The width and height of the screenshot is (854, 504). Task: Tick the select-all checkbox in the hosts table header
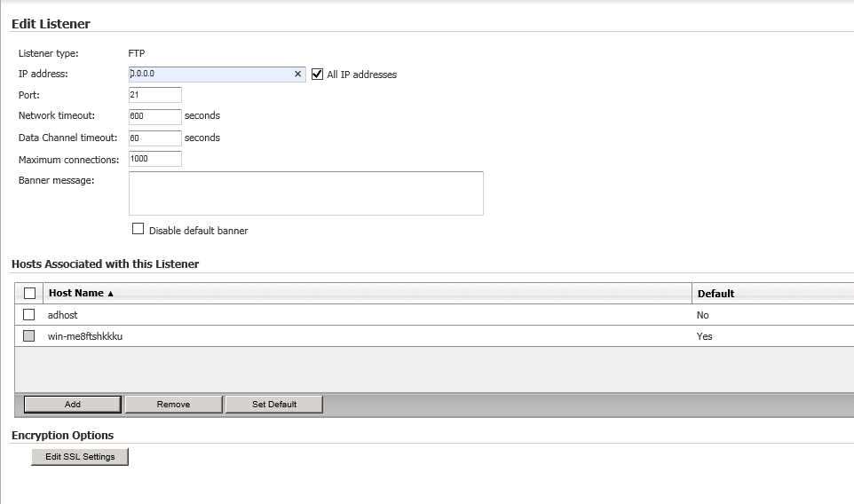tap(30, 294)
